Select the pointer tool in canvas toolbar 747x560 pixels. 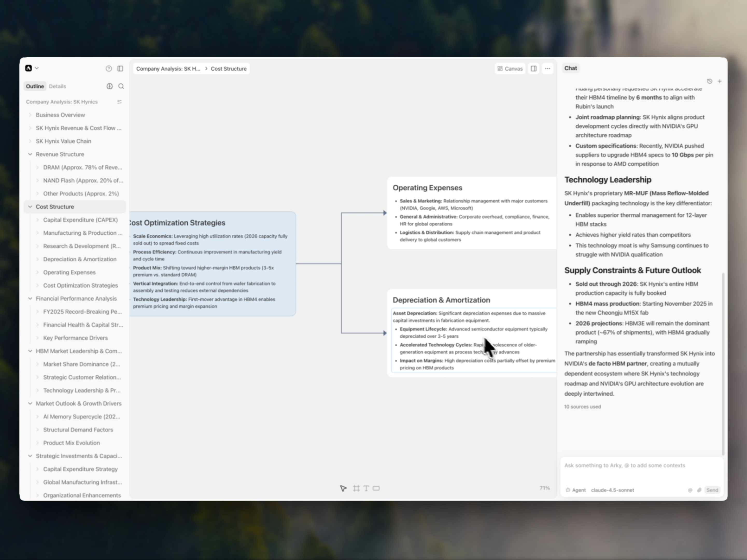[343, 488]
